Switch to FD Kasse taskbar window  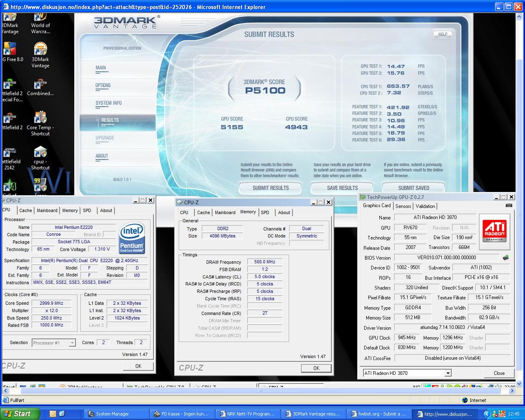pyautogui.click(x=182, y=414)
